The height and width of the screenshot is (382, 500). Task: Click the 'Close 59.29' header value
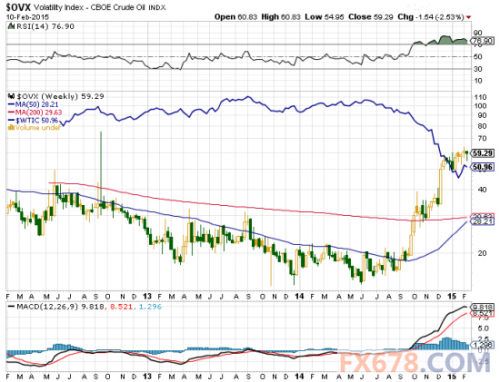coord(371,17)
